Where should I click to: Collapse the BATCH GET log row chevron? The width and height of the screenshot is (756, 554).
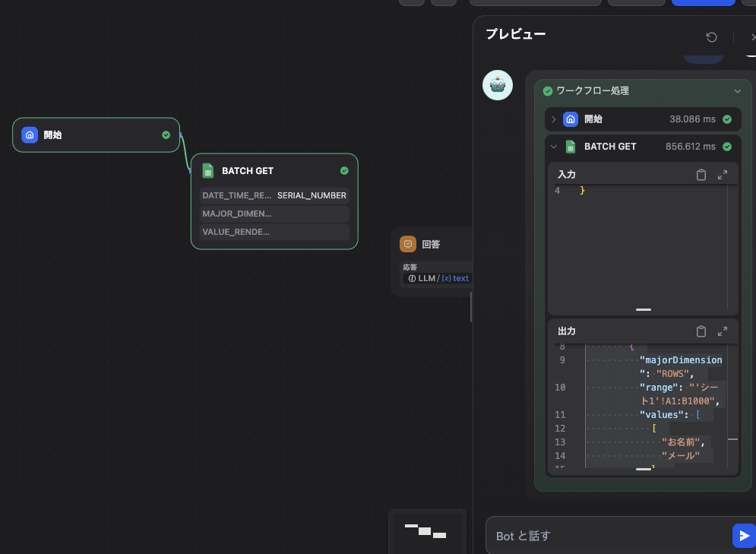coord(554,147)
